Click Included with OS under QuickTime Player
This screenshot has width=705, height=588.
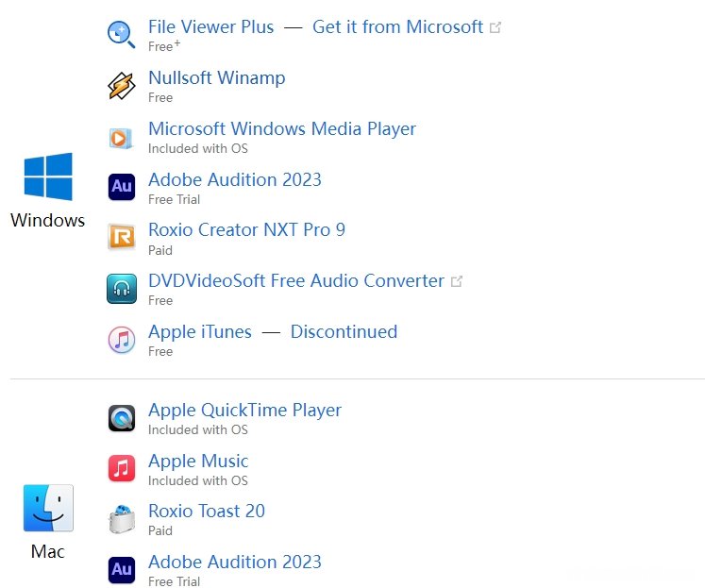tap(198, 429)
